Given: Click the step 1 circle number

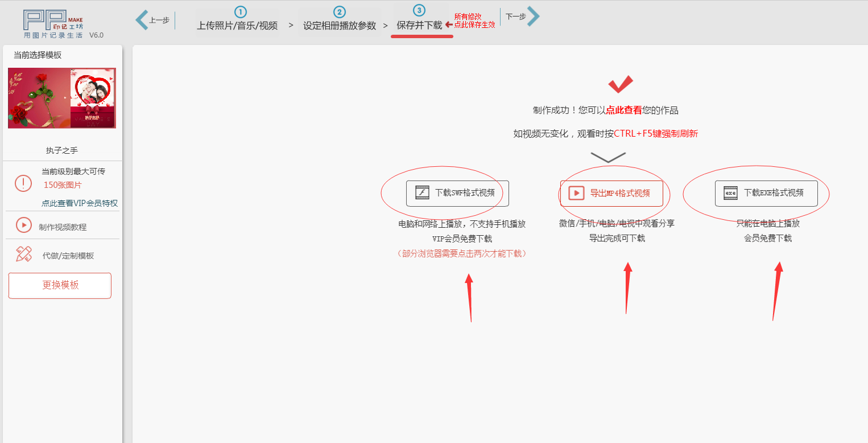Looking at the screenshot, I should [240, 11].
